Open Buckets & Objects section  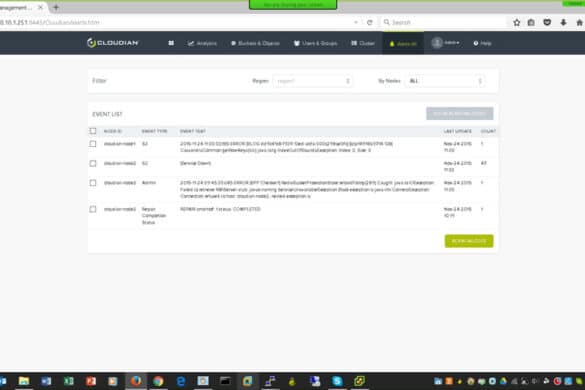point(255,43)
